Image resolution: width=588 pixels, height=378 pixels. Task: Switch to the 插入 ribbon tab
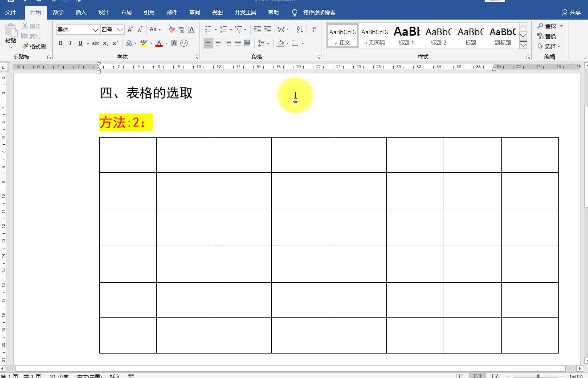(x=81, y=12)
